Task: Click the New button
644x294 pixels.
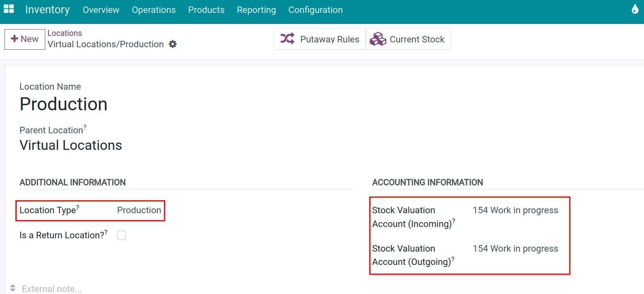Action: pyautogui.click(x=25, y=39)
